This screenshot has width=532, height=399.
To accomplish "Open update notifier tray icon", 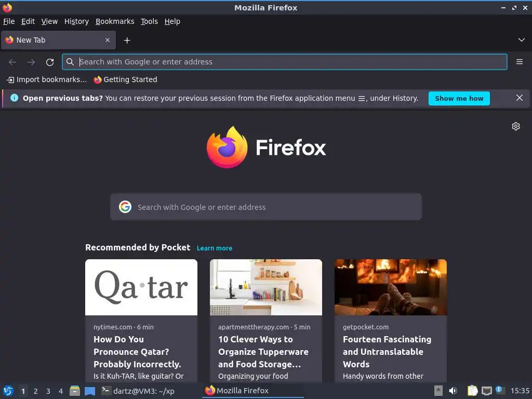I will click(x=500, y=391).
